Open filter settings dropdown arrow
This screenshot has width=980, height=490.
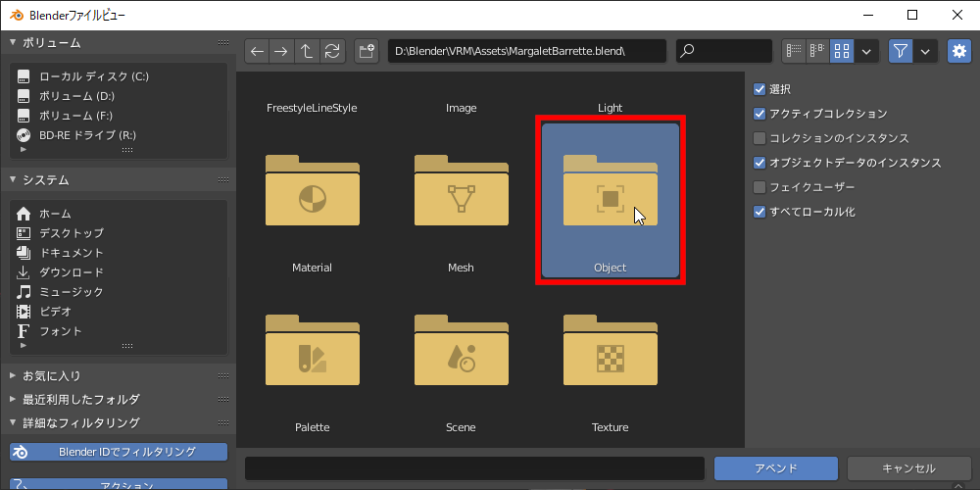926,51
